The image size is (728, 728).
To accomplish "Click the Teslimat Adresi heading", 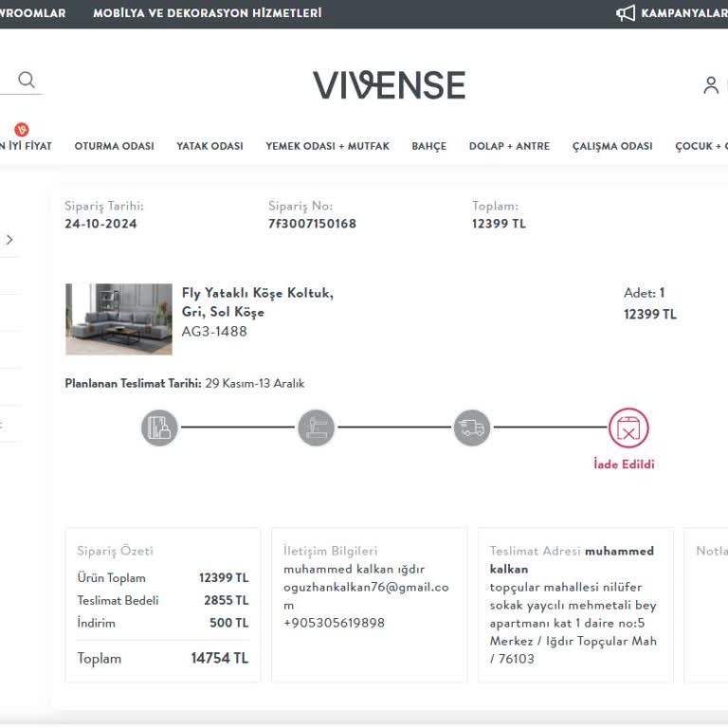I will (x=536, y=551).
